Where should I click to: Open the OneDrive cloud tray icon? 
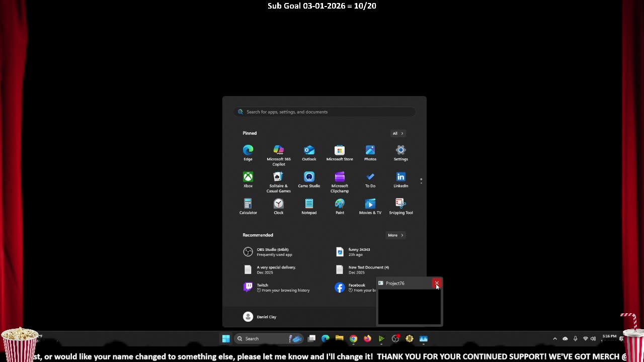(565, 338)
